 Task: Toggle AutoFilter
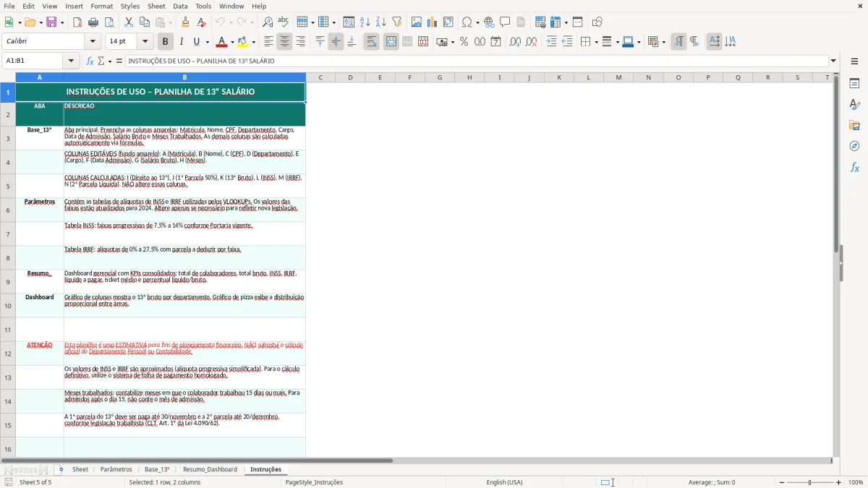(397, 22)
